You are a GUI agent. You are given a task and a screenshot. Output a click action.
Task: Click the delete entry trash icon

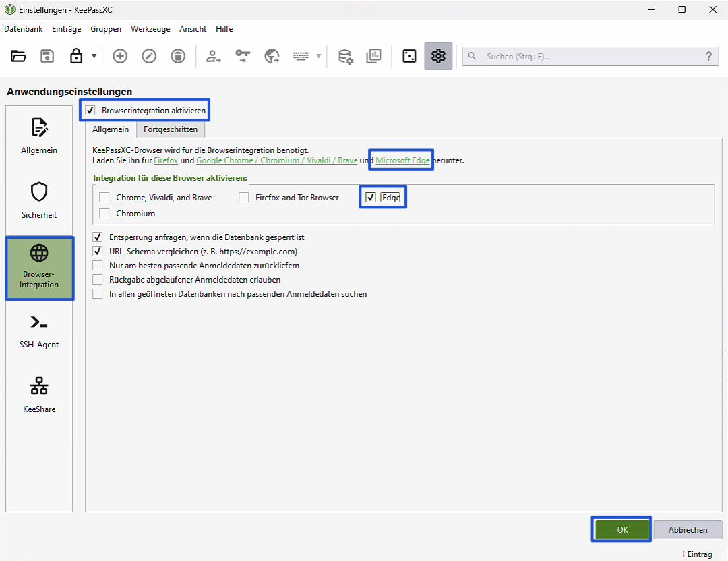point(178,57)
